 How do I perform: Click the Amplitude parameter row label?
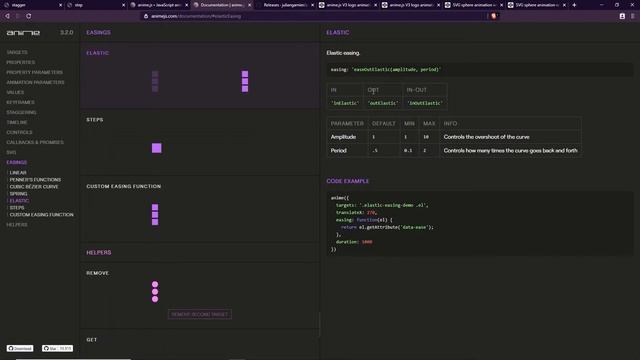click(343, 137)
